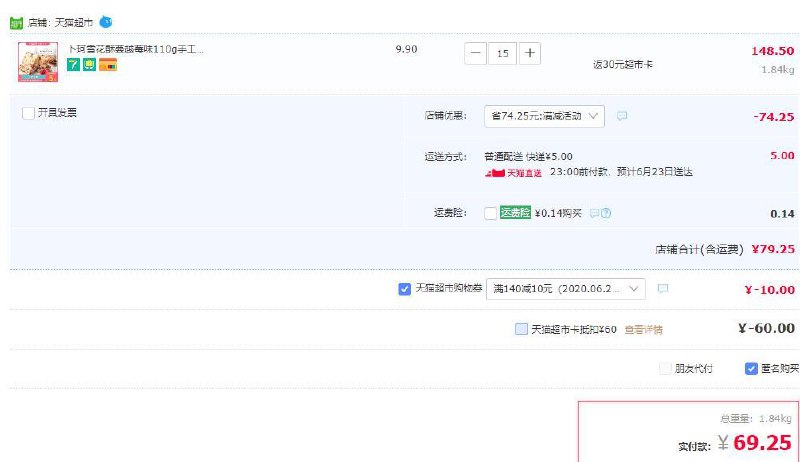
Task: Tick the 开具发票 invoice checkbox
Action: [29, 113]
